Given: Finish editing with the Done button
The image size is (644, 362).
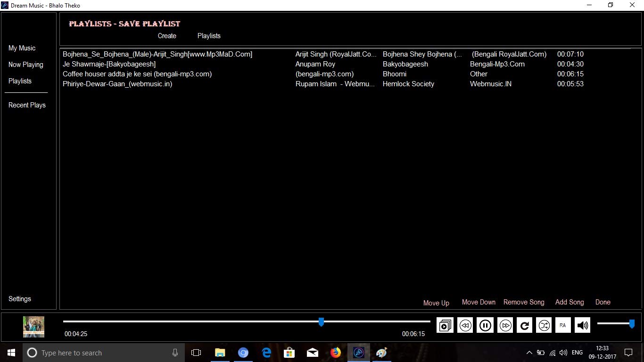Looking at the screenshot, I should 603,302.
